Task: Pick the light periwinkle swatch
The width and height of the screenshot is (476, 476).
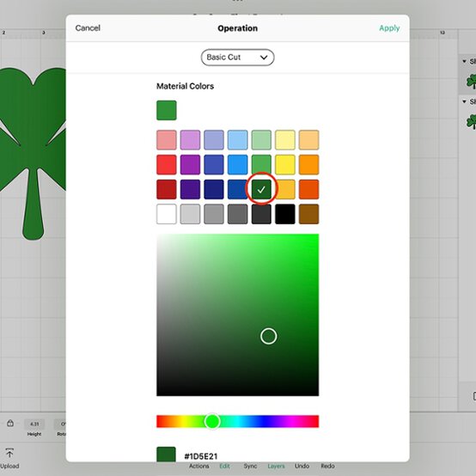Action: tap(214, 140)
